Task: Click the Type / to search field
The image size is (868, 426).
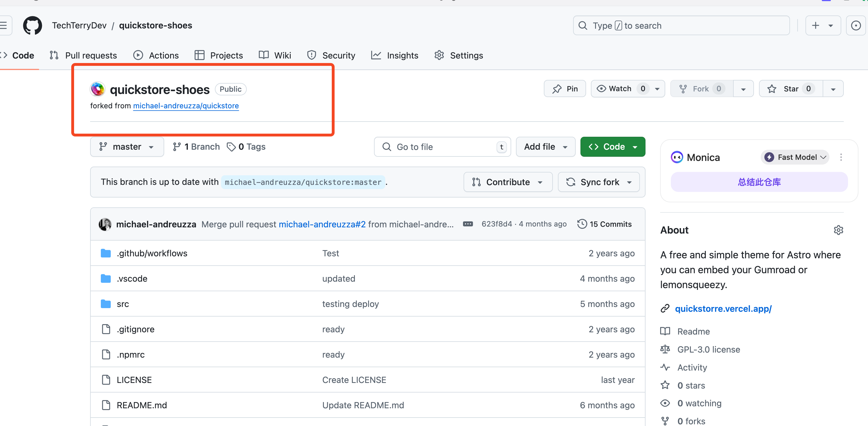Action: point(681,25)
